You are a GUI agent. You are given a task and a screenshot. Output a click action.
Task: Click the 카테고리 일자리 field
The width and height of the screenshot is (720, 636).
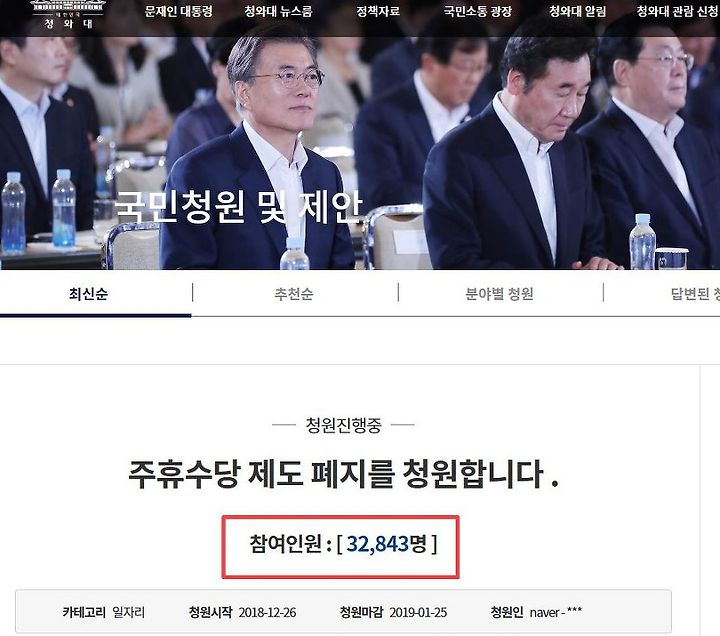coord(104,612)
